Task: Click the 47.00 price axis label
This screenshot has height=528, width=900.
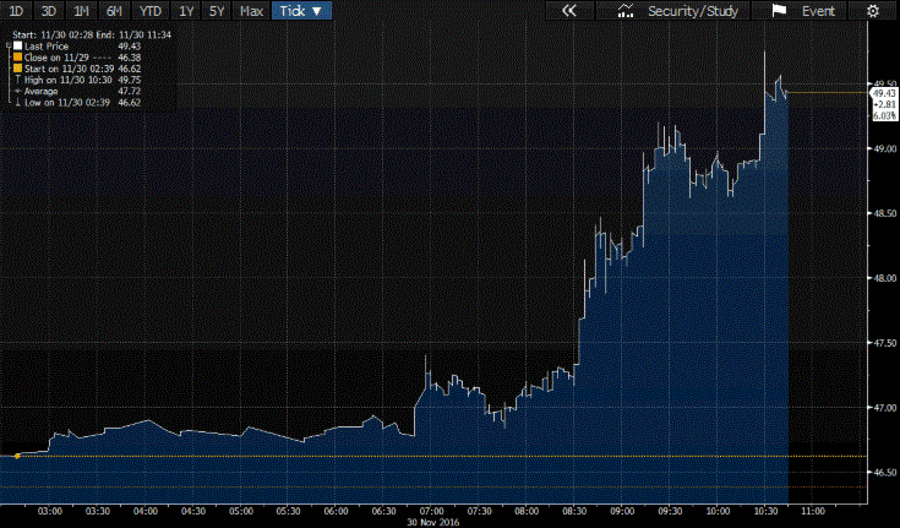Action: (x=885, y=408)
